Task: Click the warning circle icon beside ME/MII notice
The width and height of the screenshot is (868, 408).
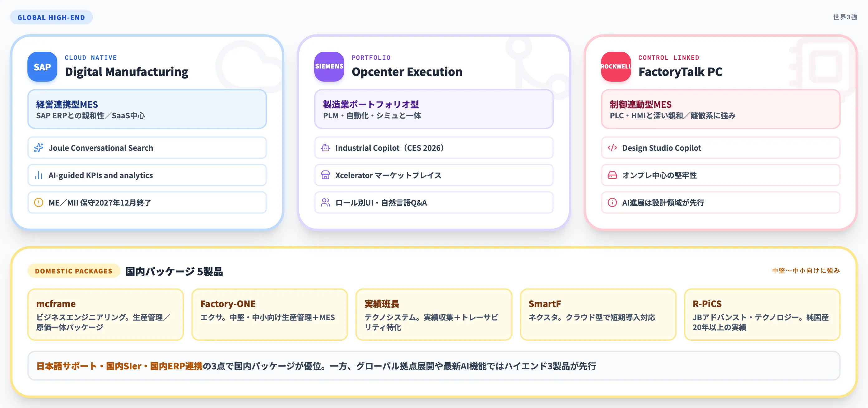Action: 39,203
